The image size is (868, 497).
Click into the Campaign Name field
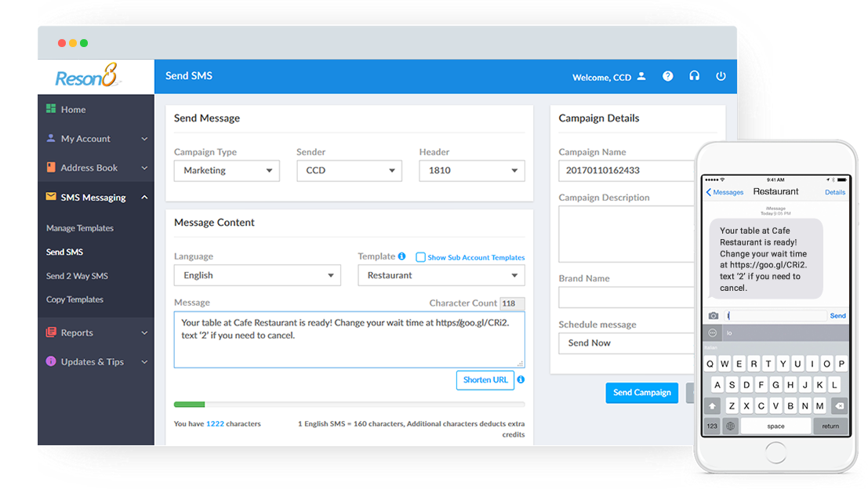(x=626, y=171)
